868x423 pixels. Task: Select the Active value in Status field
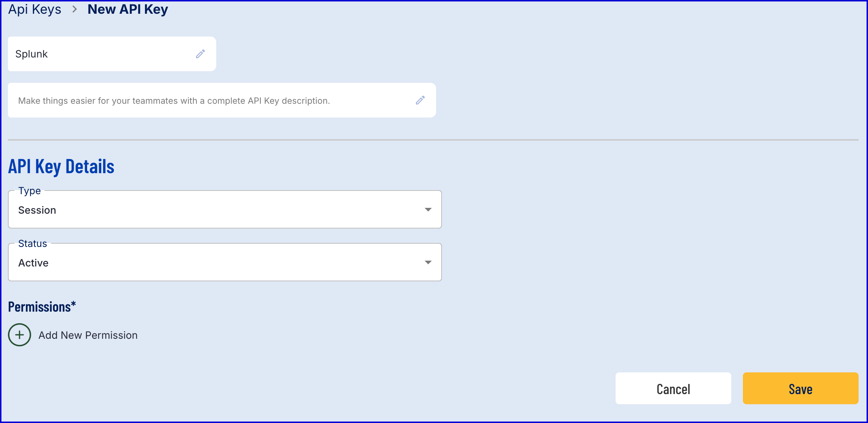click(x=33, y=263)
